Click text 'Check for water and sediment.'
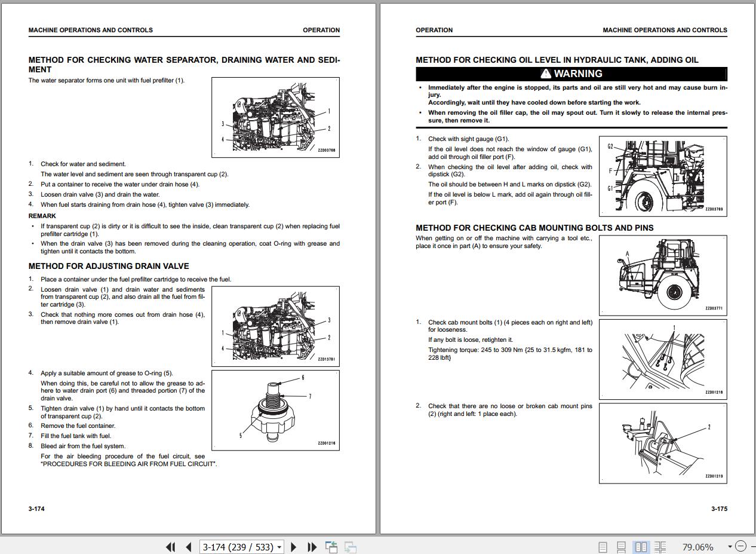756x554 pixels. click(84, 164)
